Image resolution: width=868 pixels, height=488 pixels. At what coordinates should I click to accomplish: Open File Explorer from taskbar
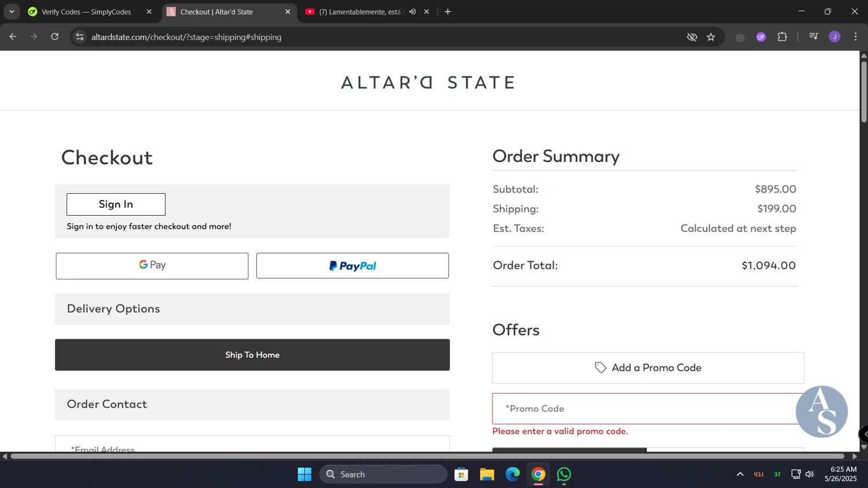coord(487,474)
